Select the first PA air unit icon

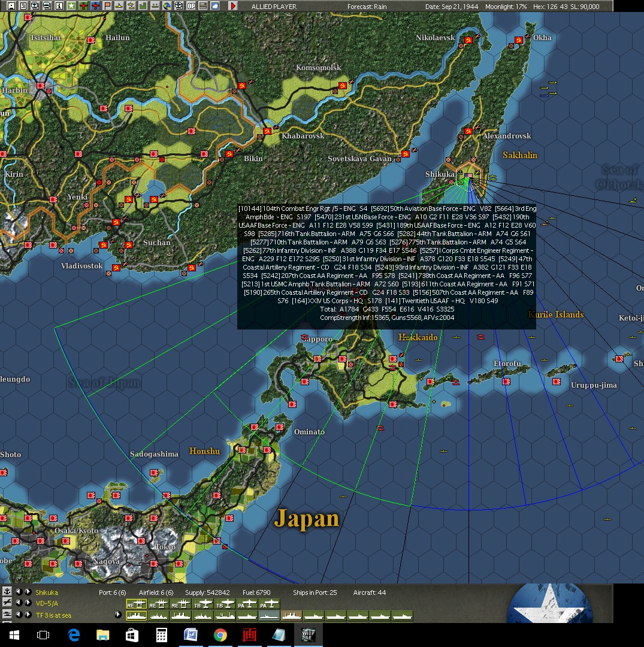[247, 604]
